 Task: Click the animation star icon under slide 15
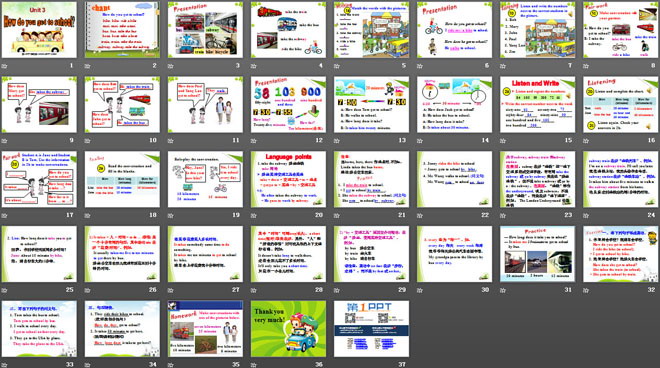(503, 141)
